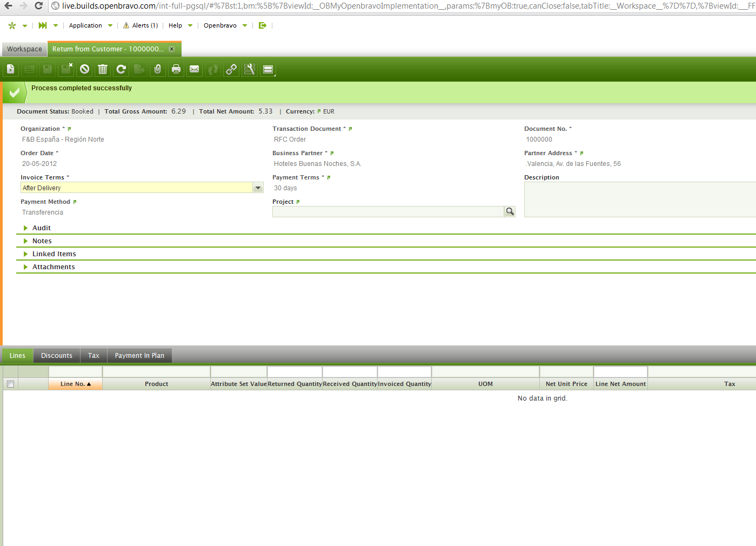Open the link icon beside Partner Address
The image size is (756, 546).
(x=581, y=153)
